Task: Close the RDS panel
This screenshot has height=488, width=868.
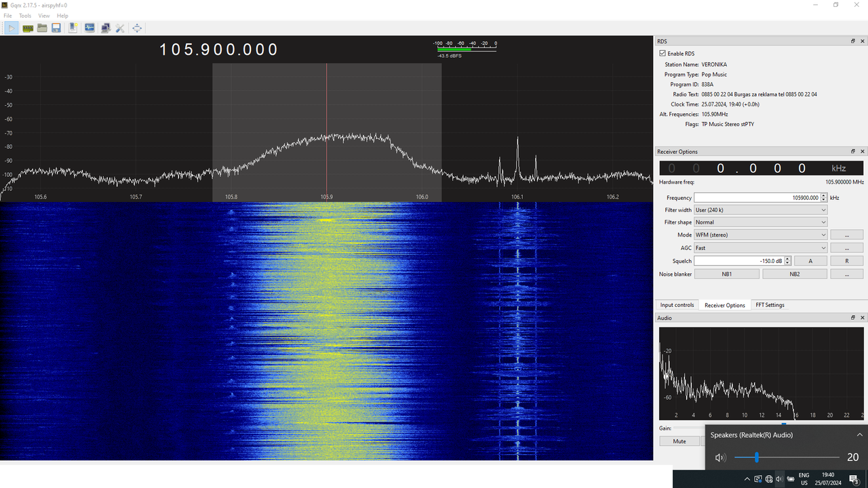Action: [x=863, y=41]
